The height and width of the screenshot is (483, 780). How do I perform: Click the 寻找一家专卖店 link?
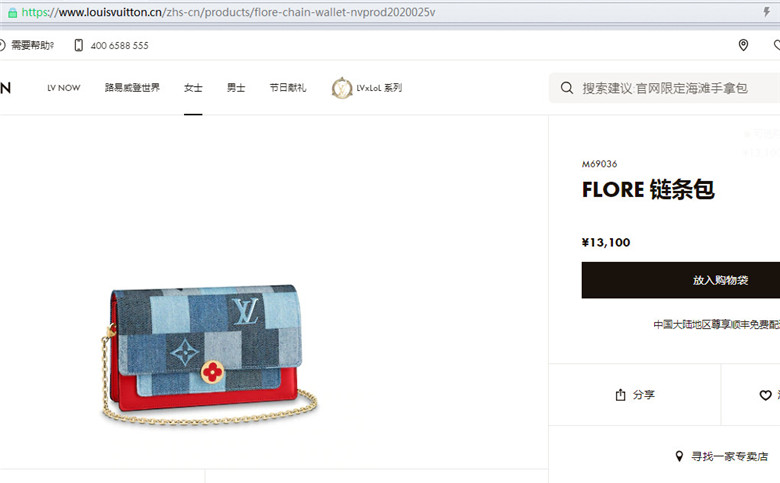point(729,456)
